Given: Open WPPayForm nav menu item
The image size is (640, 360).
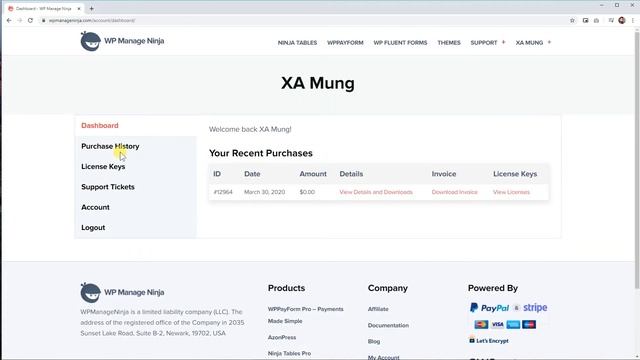Looking at the screenshot, I should click(x=345, y=42).
